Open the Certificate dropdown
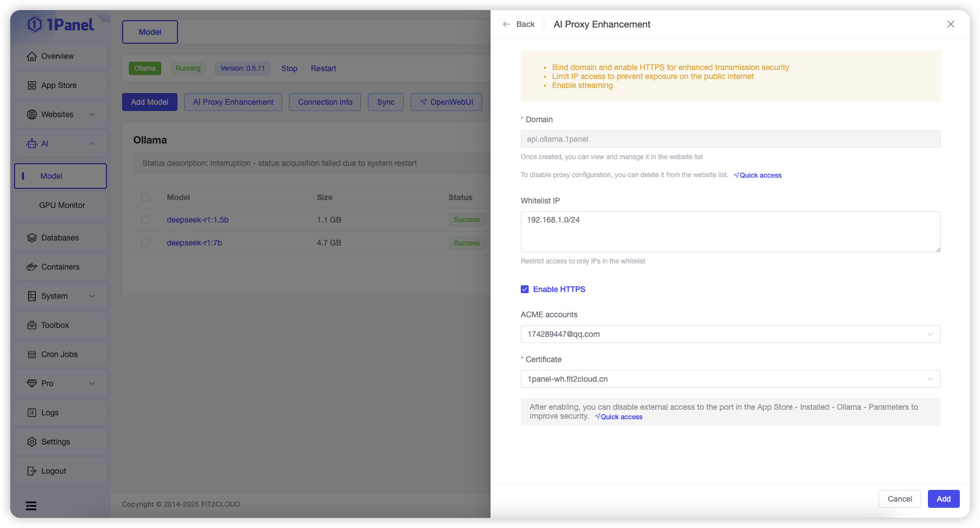The width and height of the screenshot is (980, 528). coord(730,379)
